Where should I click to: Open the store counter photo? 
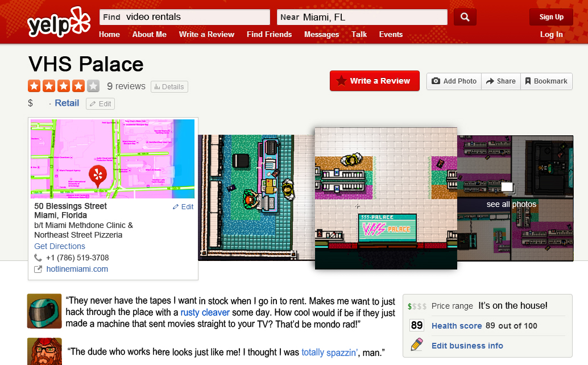click(256, 197)
